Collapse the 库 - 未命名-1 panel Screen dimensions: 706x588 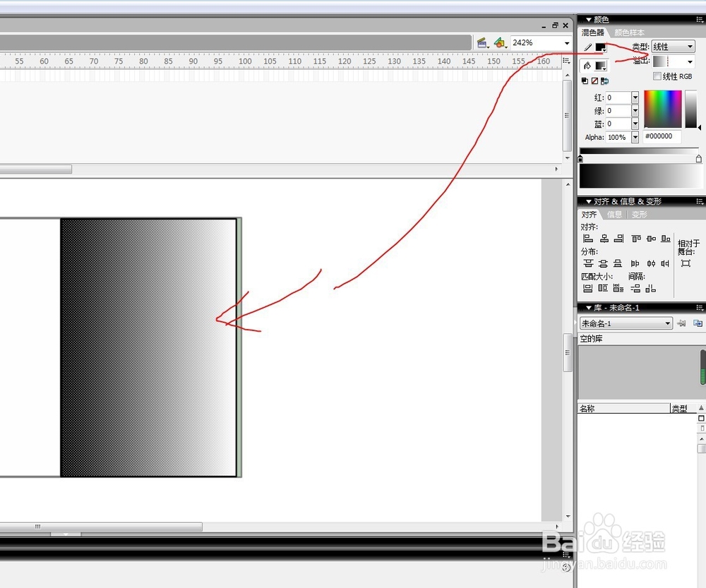point(589,308)
